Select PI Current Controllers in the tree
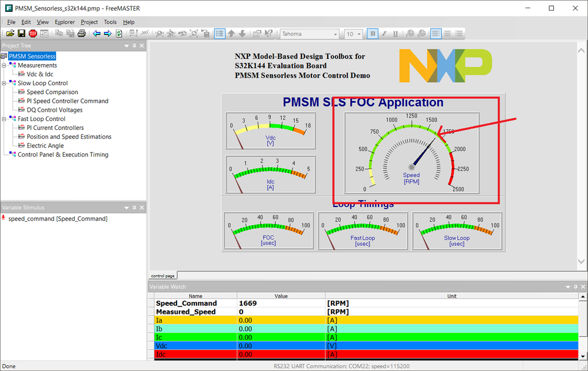 point(55,128)
